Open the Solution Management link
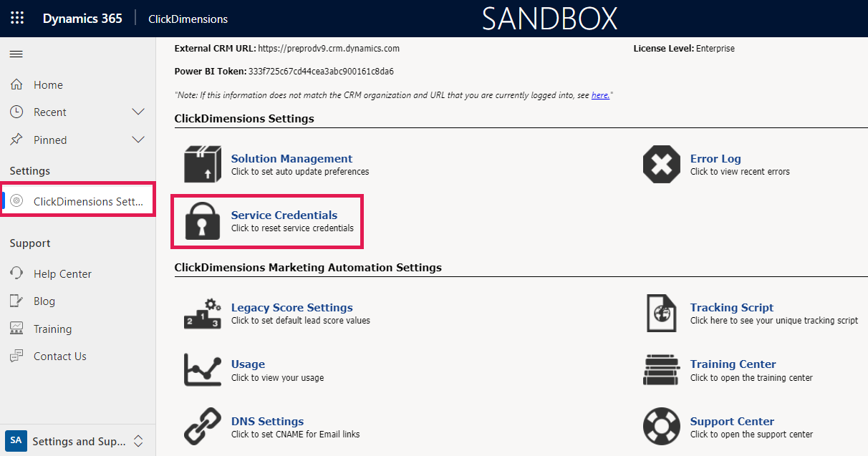 coord(291,159)
